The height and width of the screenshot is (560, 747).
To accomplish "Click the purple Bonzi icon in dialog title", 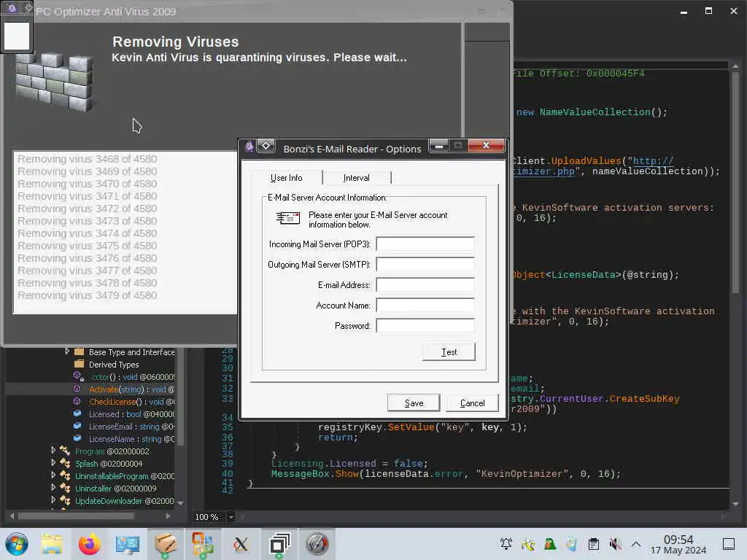I will [x=249, y=146].
